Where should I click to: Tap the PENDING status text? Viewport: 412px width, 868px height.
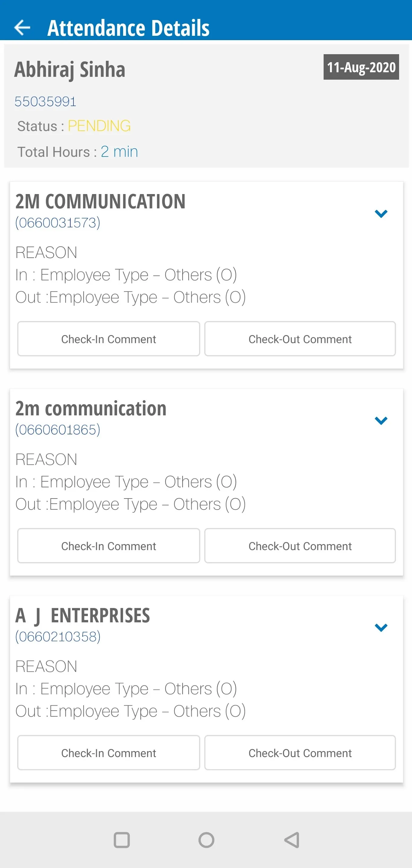tap(99, 126)
